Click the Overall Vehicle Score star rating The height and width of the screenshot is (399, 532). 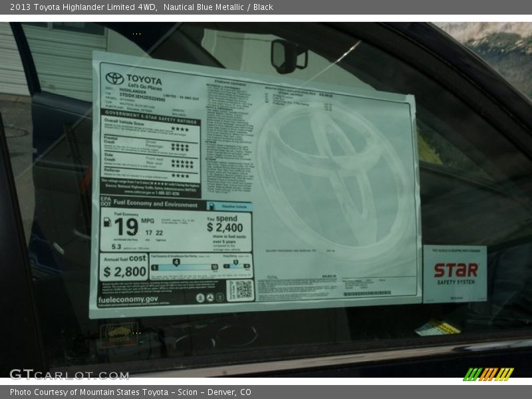pos(180,129)
